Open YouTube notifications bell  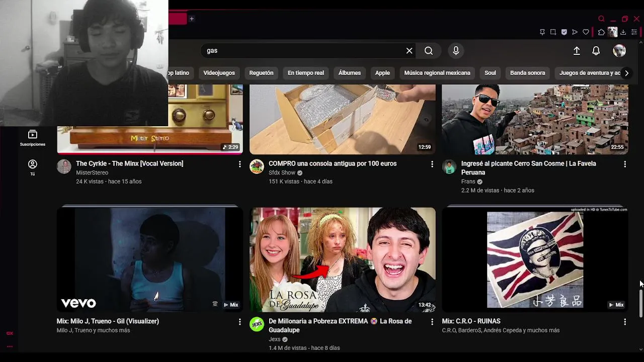[596, 51]
